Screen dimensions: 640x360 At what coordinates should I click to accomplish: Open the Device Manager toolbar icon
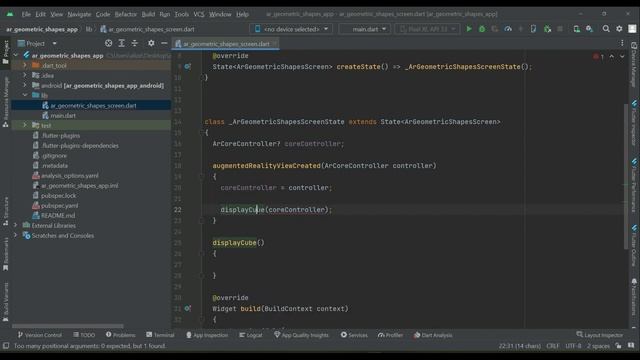click(576, 29)
